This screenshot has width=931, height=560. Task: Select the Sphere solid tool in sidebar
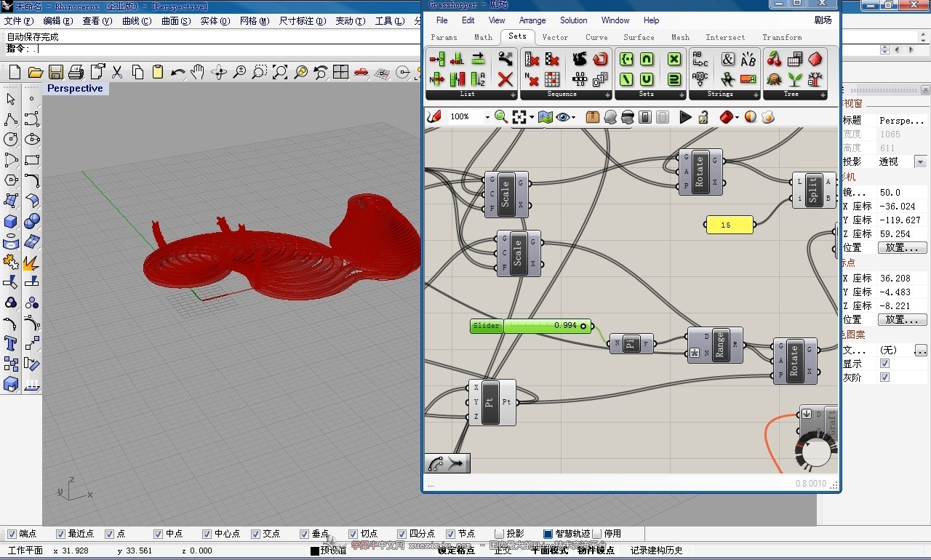31,221
